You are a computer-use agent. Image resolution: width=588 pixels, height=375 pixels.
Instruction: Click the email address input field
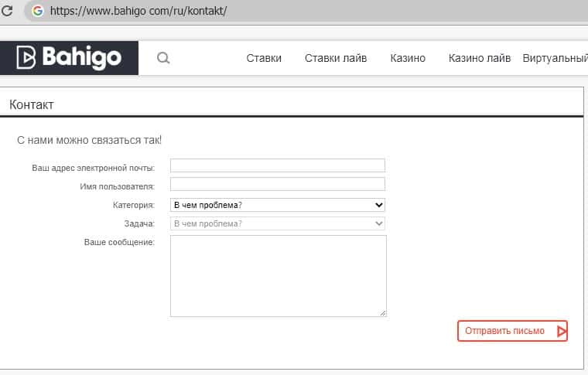(277, 165)
